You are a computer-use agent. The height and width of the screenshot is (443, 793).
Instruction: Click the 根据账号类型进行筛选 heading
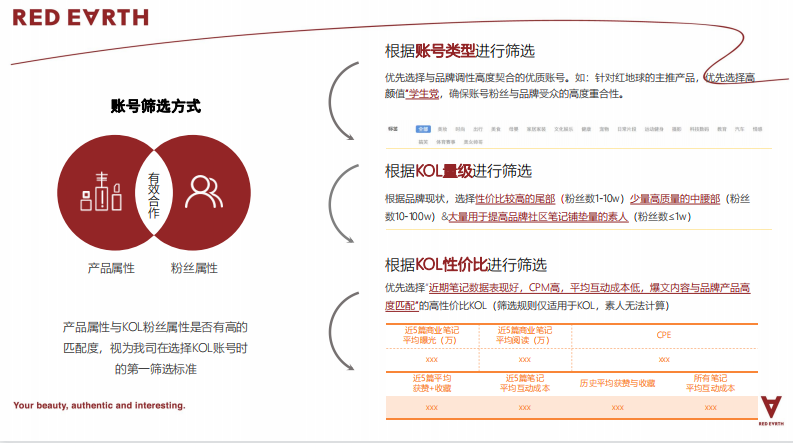[x=460, y=51]
